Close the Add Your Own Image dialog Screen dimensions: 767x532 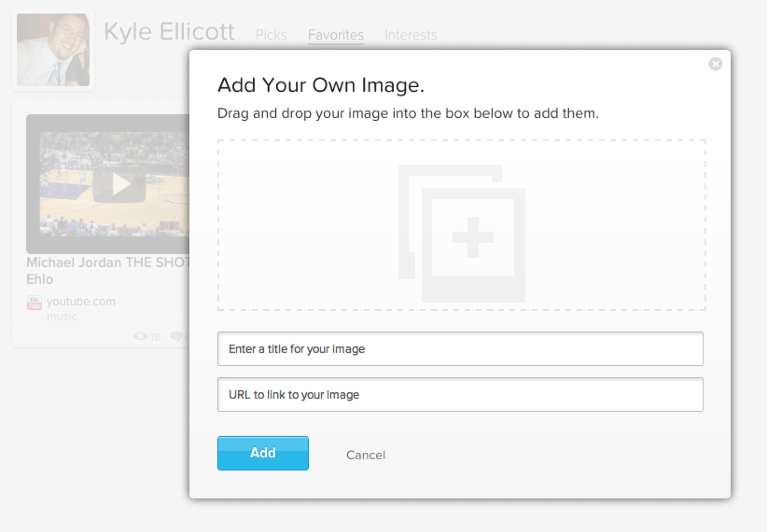[715, 64]
